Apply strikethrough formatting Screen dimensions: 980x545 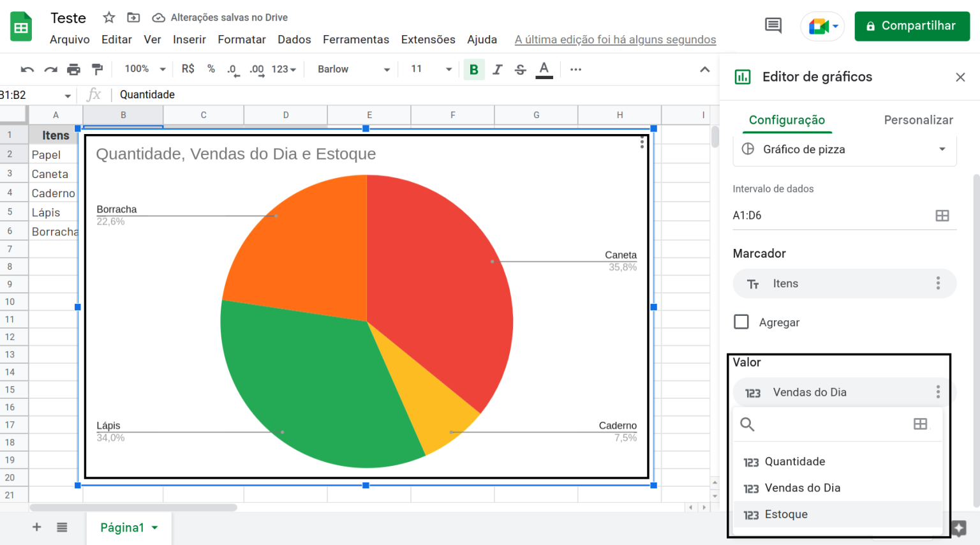[521, 69]
